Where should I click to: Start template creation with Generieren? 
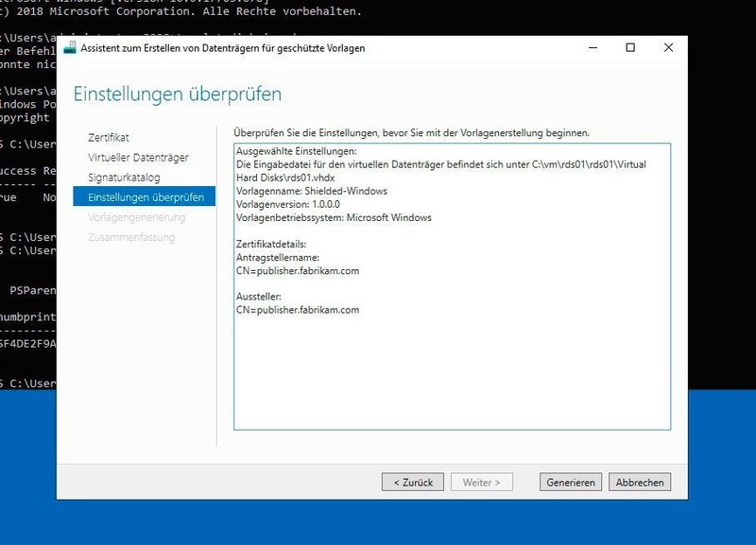tap(571, 482)
